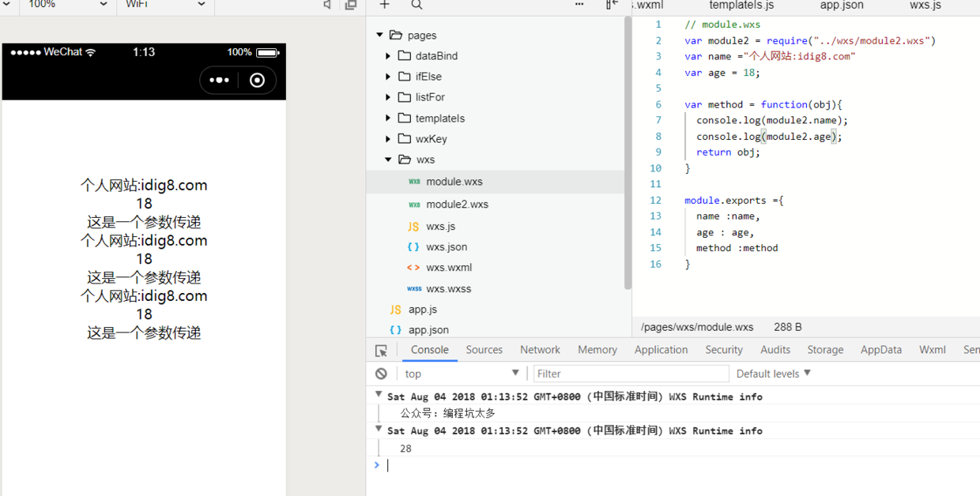The image size is (980, 496).
Task: Switch to the Console tab
Action: (430, 350)
